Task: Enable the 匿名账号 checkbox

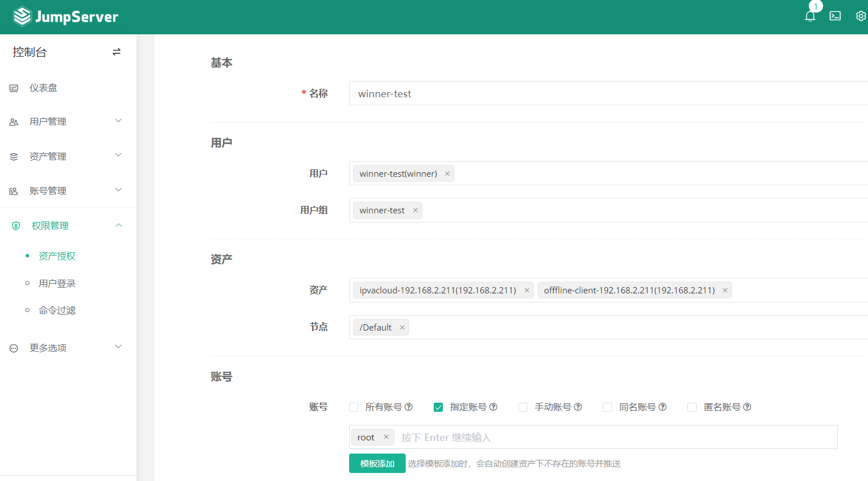Action: pos(691,407)
